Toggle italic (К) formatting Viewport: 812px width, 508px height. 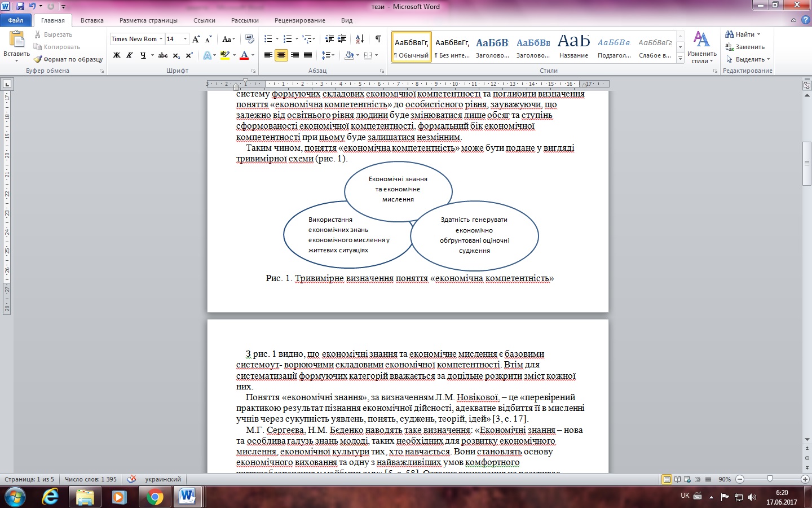[x=130, y=55]
